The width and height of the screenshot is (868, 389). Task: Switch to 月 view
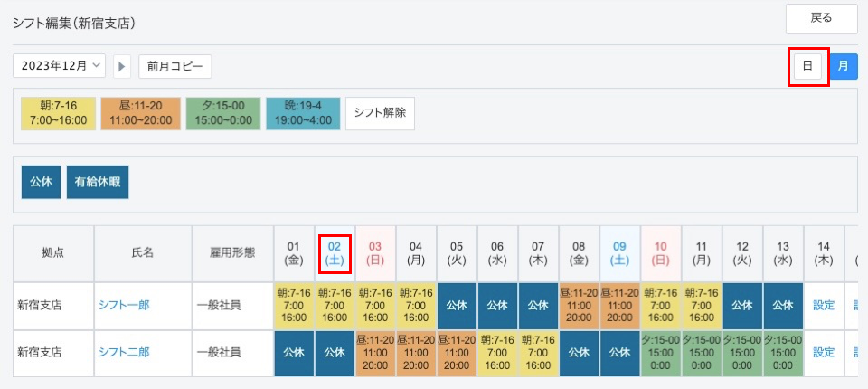coord(843,66)
